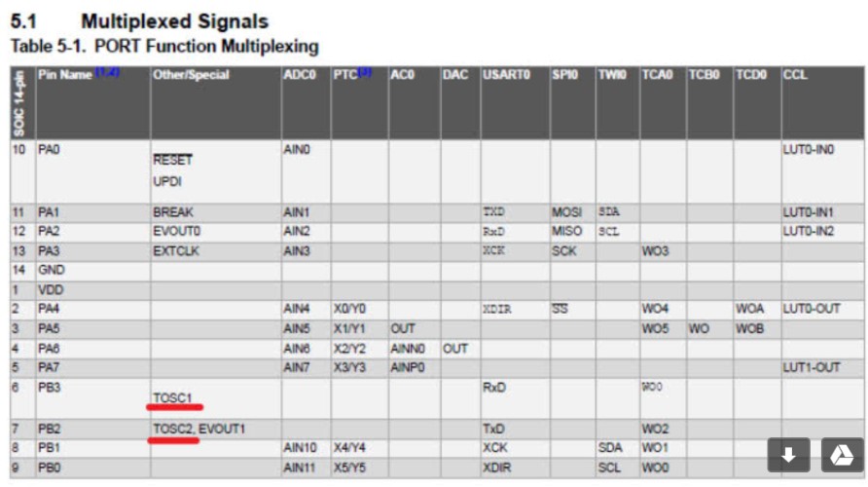Click the AINP0 cell in PA7 row
The image size is (868, 487).
click(x=407, y=367)
